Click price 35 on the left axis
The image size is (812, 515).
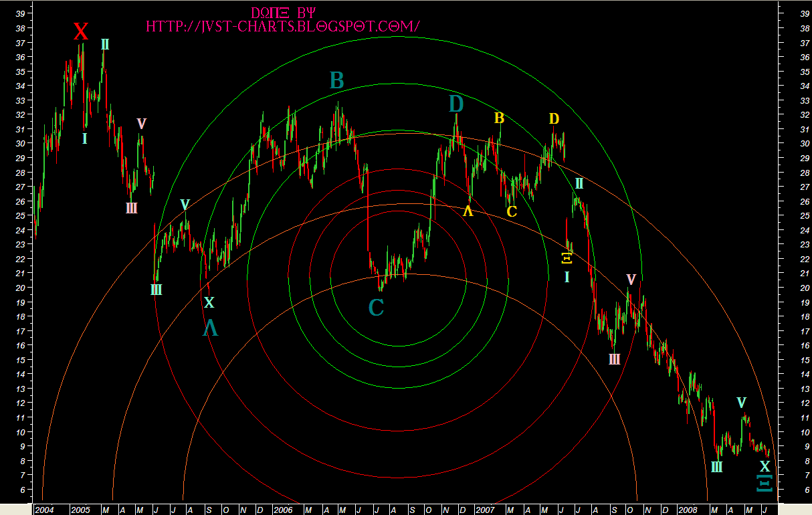click(21, 71)
